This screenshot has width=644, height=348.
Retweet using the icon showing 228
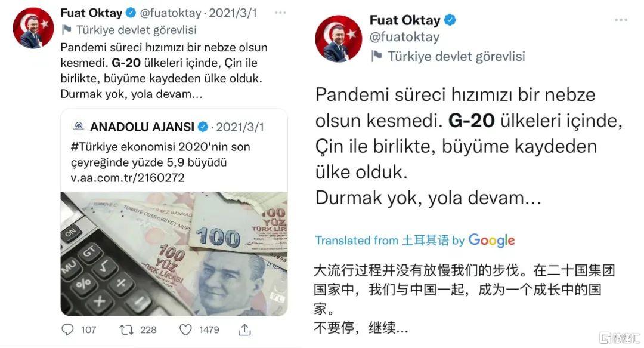pyautogui.click(x=126, y=329)
